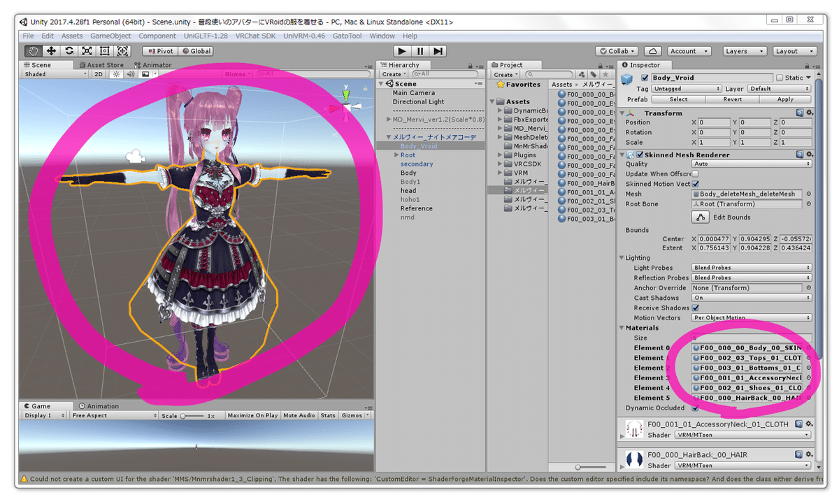Expand Root object in Hierarchy

[x=396, y=155]
